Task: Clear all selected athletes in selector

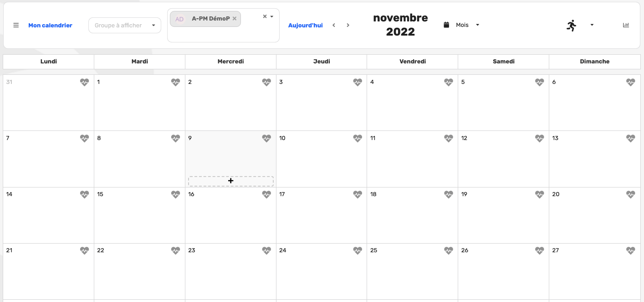Action: tap(265, 16)
